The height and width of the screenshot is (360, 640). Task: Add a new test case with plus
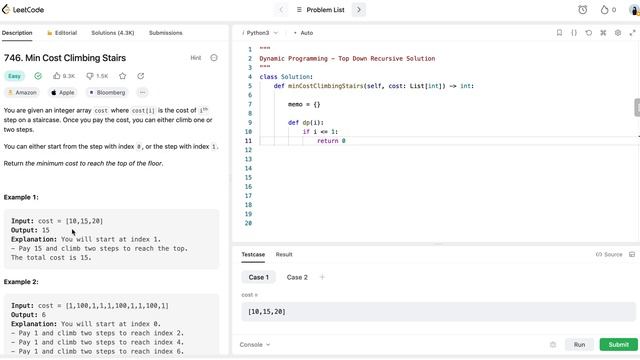(322, 277)
